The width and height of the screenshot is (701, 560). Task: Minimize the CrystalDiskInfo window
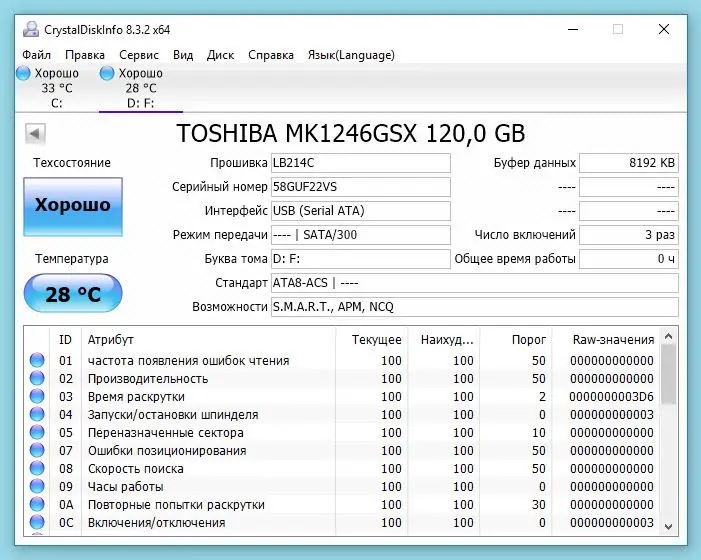[x=573, y=29]
